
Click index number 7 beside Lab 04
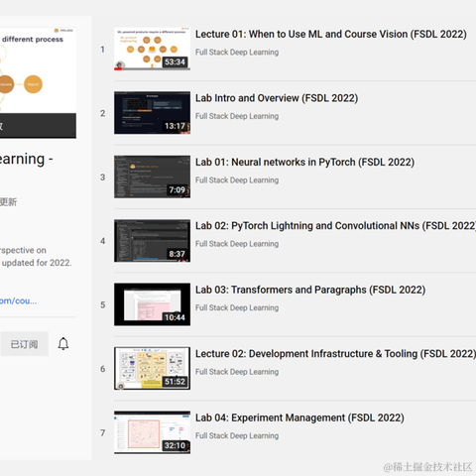(102, 432)
